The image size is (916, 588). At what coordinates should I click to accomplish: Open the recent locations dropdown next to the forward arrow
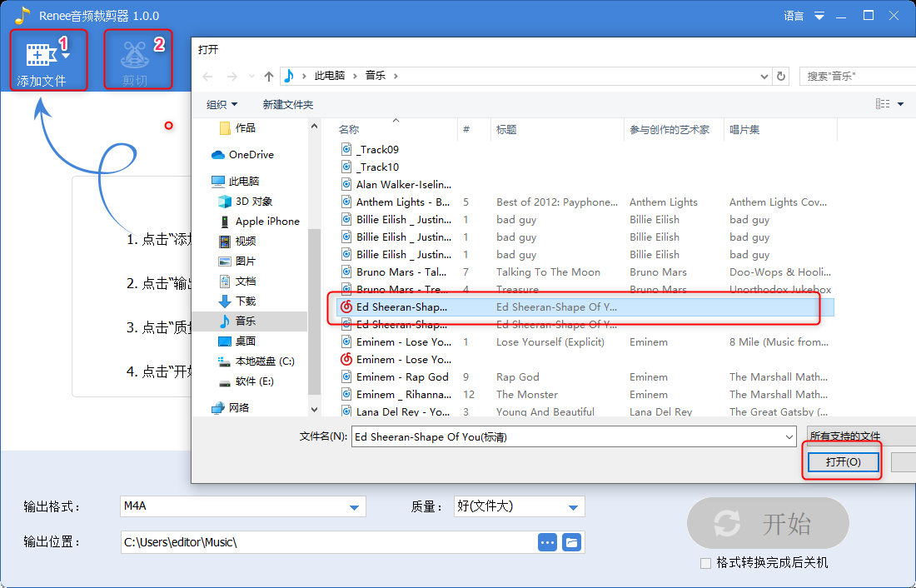click(x=251, y=77)
